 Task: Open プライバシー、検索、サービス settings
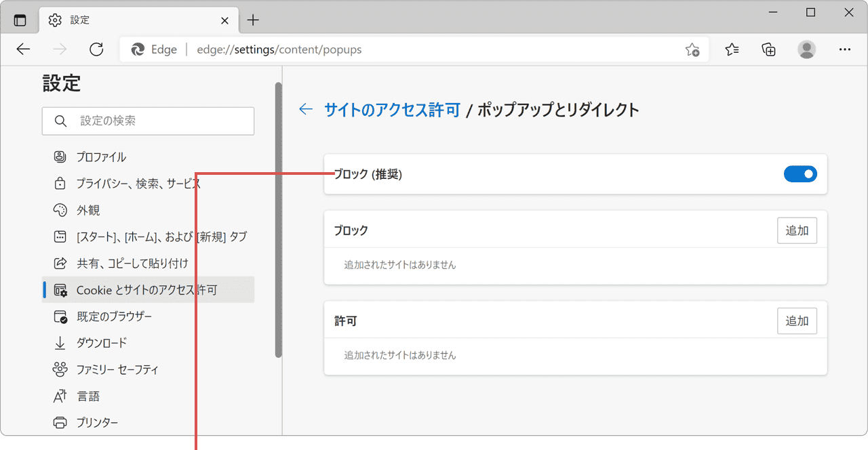148,184
